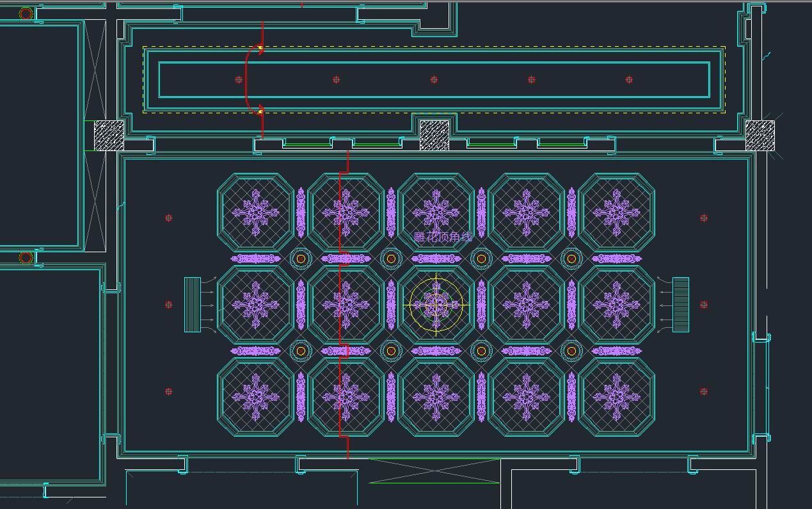The image size is (812, 509).
Task: Select lower-right round lamp between octagon panels
Action: point(571,351)
